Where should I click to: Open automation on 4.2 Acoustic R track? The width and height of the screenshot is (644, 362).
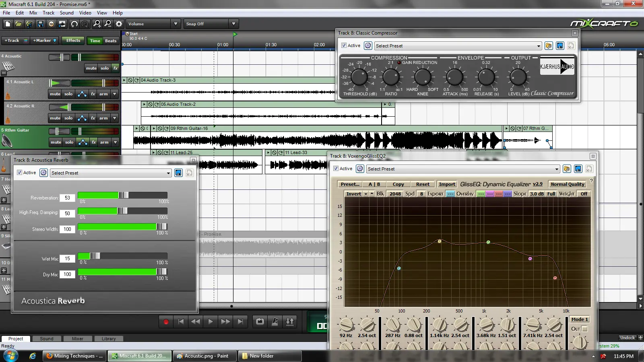(82, 118)
